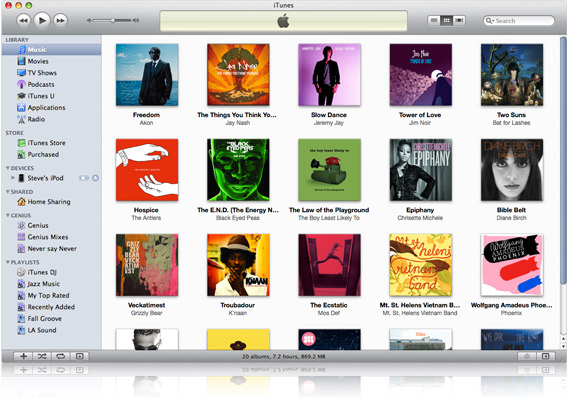Open iTunes U section

coord(52,96)
